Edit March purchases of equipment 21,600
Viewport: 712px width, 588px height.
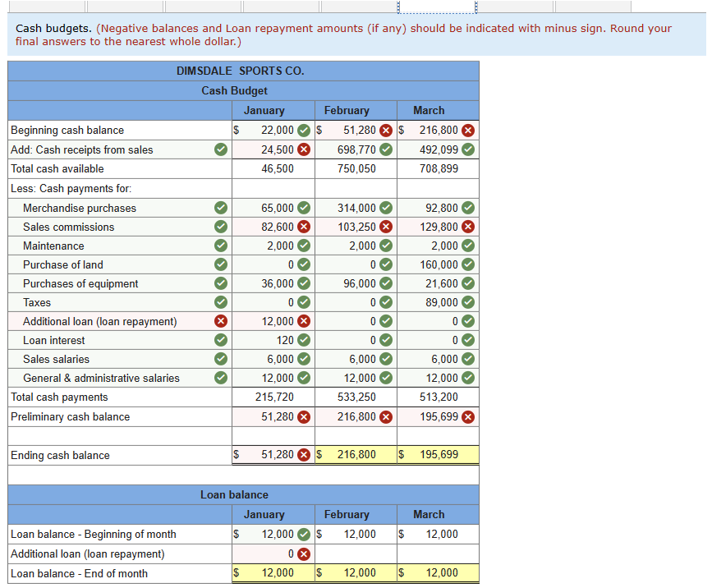pos(438,283)
